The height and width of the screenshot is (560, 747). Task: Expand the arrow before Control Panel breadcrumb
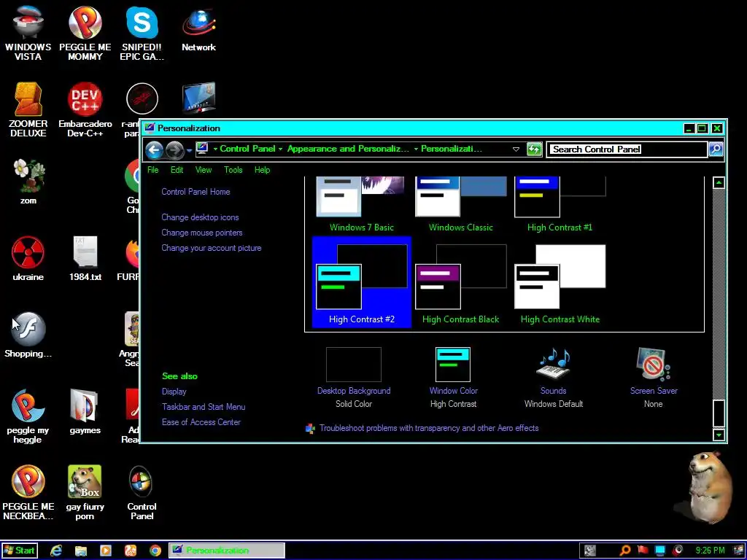coord(215,149)
